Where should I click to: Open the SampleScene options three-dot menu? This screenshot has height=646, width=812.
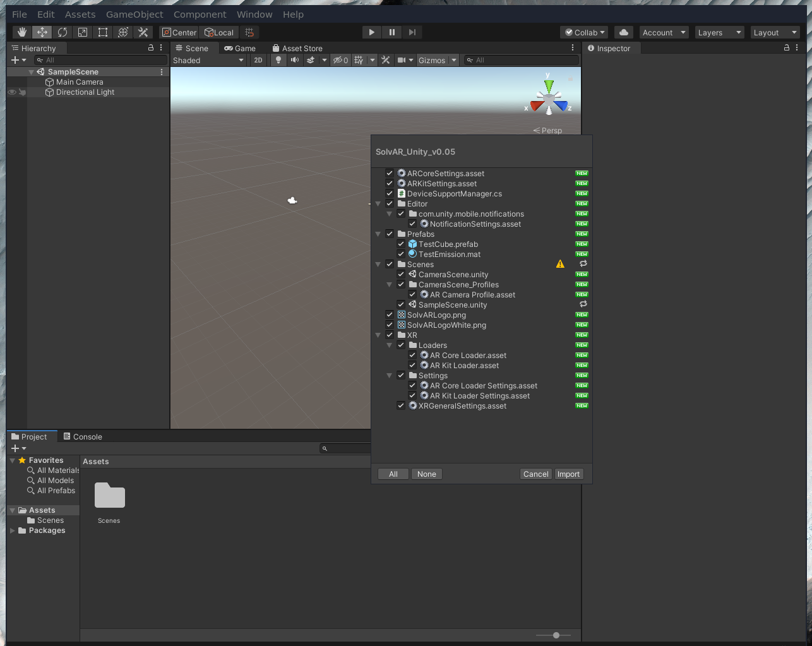[x=162, y=72]
